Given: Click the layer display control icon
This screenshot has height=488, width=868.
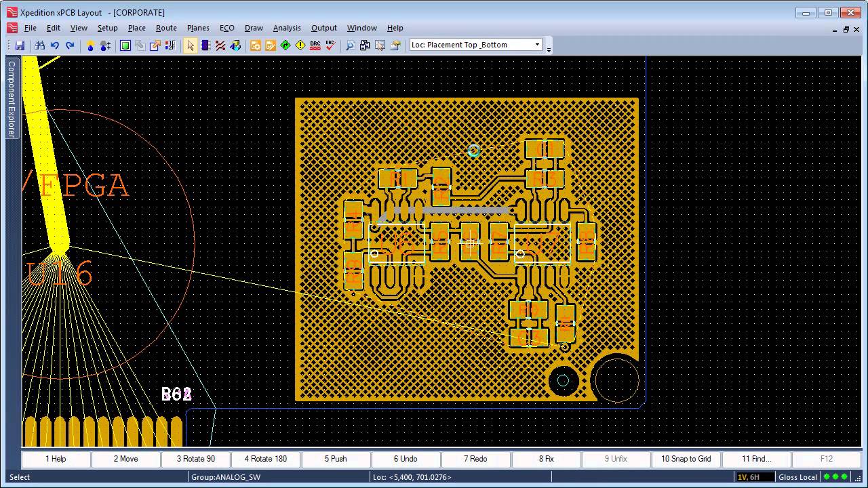Looking at the screenshot, I should 170,45.
